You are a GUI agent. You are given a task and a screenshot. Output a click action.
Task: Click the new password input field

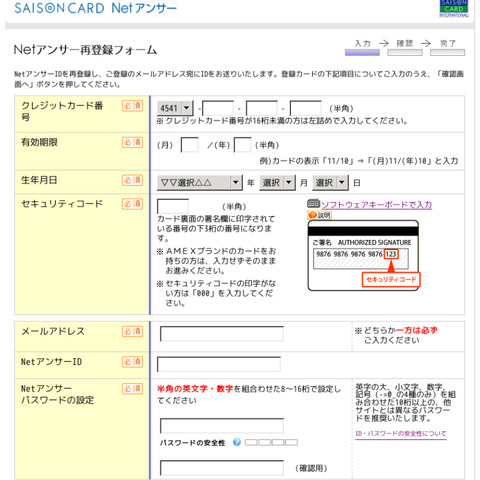(222, 426)
